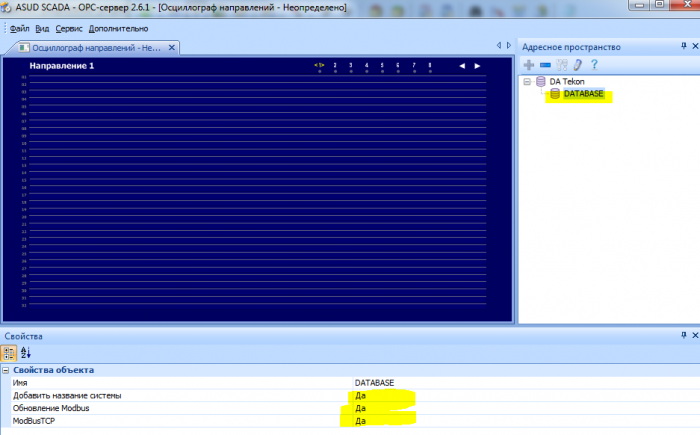Collapse the DA Tekon tree node
Viewport: 700px width, 435px height.
527,82
